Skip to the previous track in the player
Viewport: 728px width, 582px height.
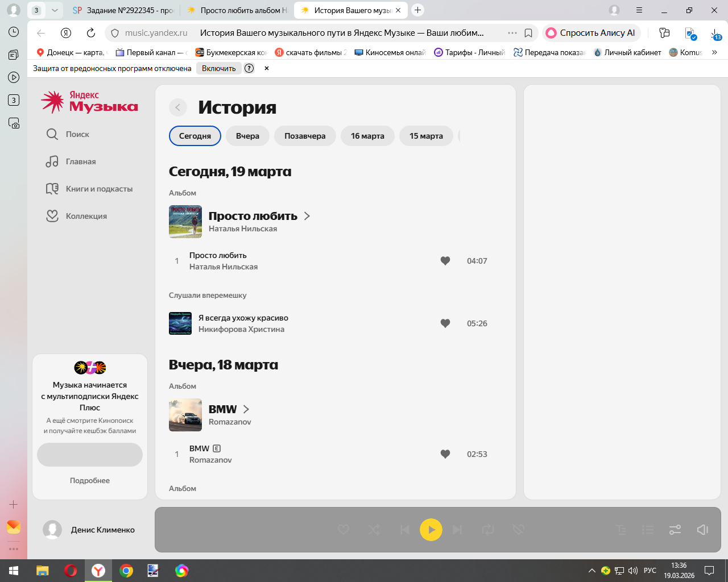pos(404,530)
